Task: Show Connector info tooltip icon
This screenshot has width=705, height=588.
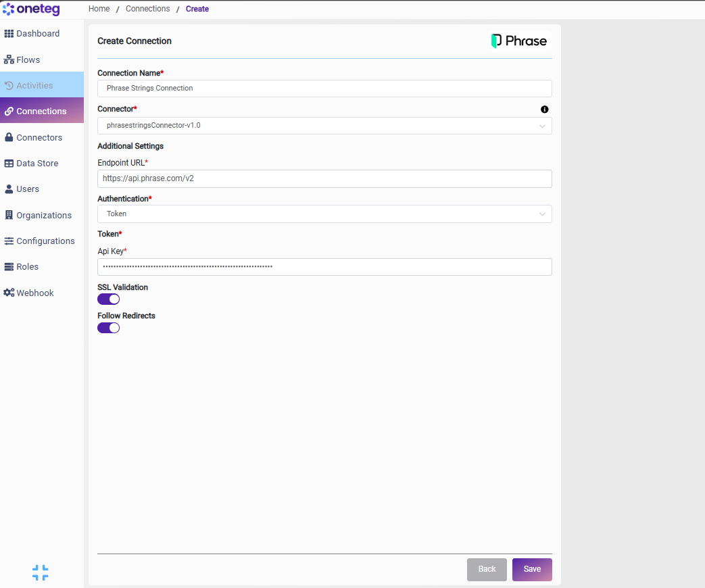Action: [545, 109]
